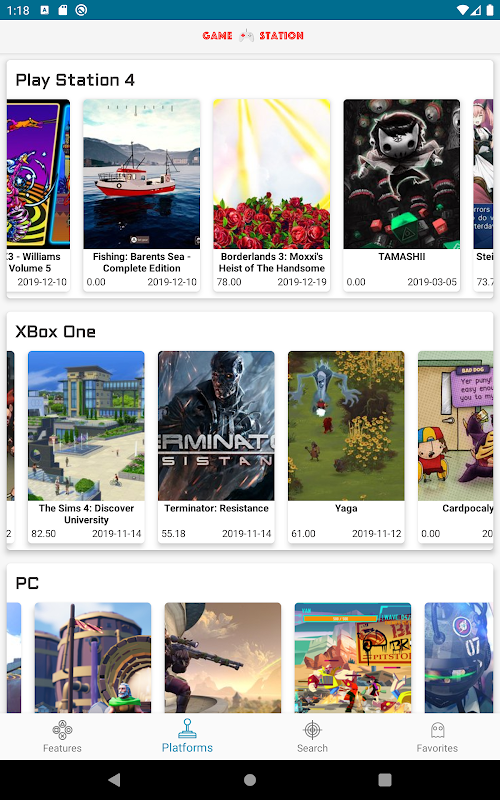
Task: Tap the Android recent apps square
Action: [x=385, y=780]
